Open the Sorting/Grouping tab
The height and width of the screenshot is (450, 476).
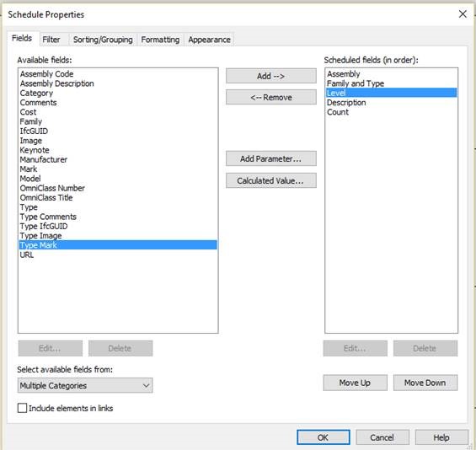coord(103,40)
